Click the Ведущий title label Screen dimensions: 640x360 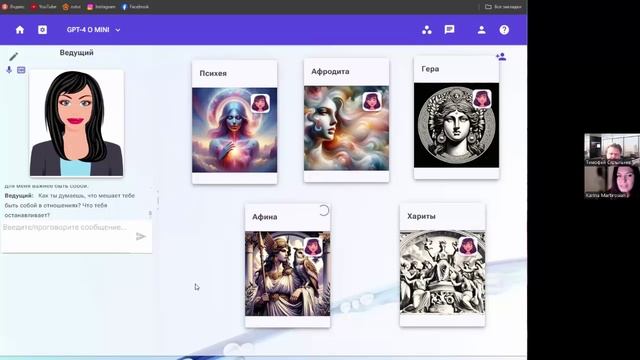(76, 53)
